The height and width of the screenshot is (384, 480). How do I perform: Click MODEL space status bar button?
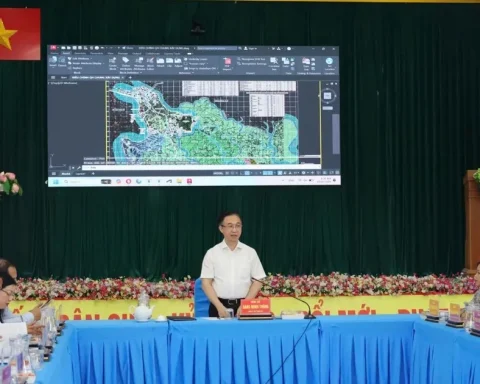pos(218,173)
